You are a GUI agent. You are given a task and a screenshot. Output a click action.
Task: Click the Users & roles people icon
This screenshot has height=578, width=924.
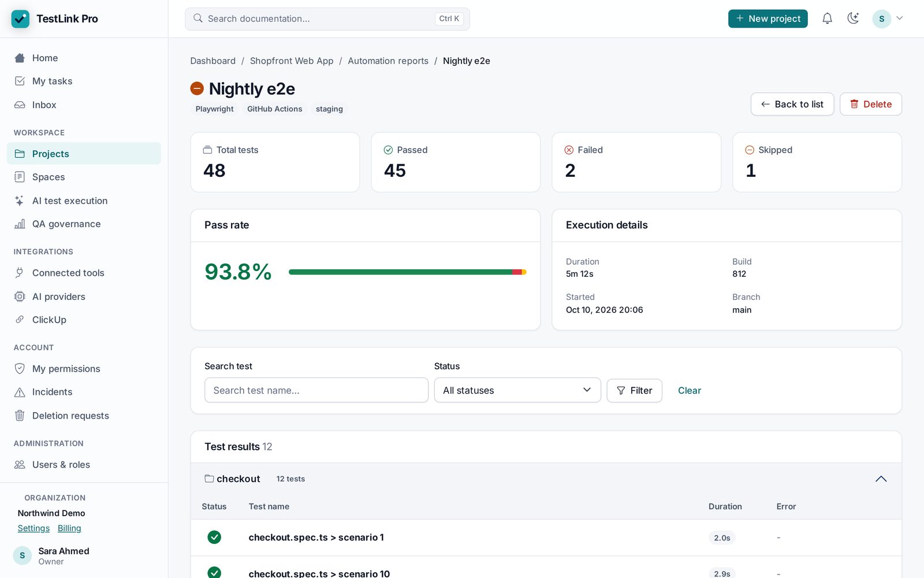pos(20,465)
